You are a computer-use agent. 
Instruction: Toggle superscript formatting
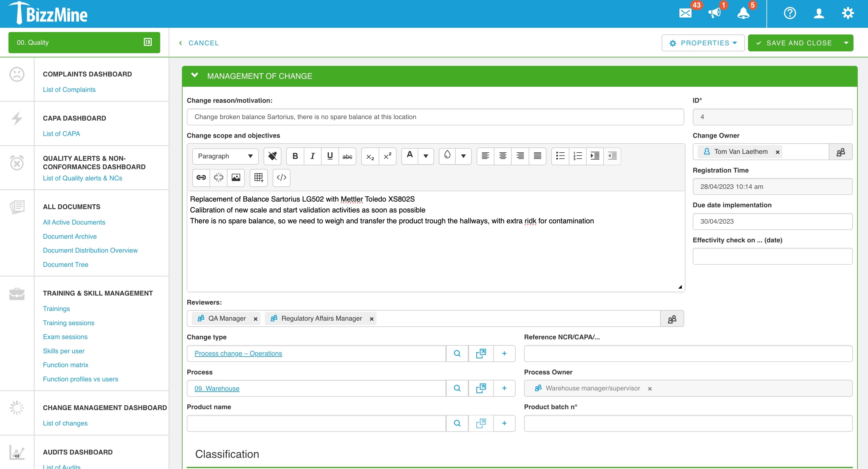coord(387,156)
